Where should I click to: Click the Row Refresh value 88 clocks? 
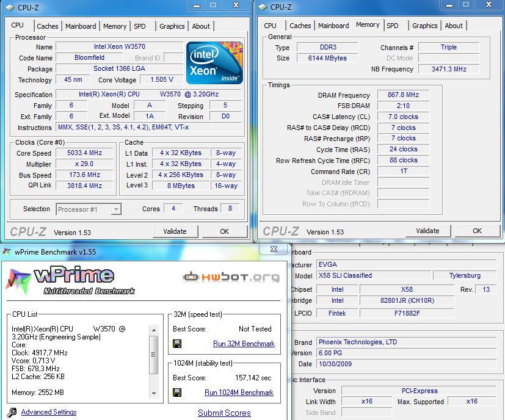point(403,161)
